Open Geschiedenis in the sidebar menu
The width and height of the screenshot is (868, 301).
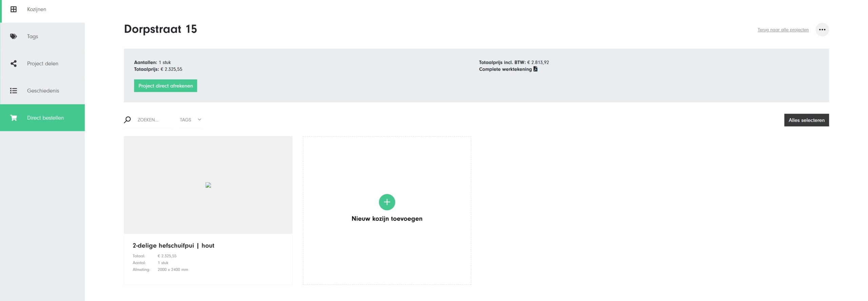pyautogui.click(x=43, y=91)
